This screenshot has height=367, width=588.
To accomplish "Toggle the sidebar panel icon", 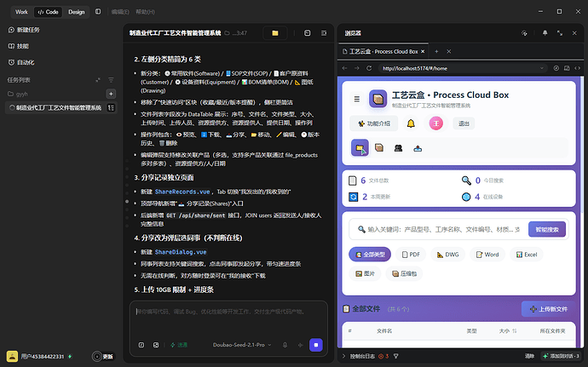I will click(x=98, y=12).
